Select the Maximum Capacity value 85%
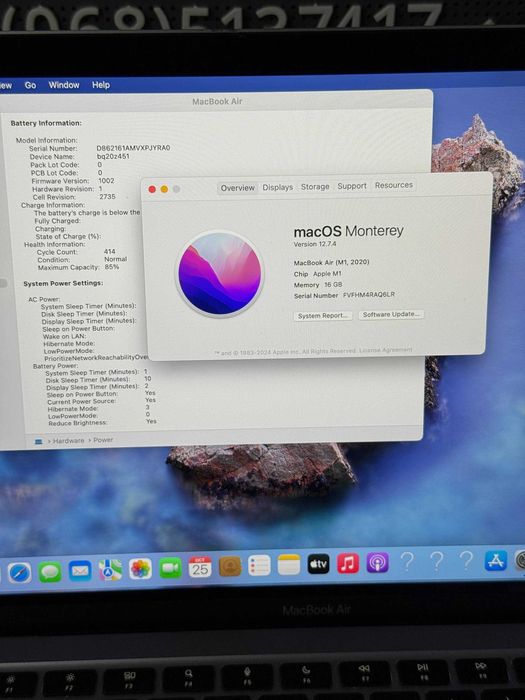 point(112,267)
